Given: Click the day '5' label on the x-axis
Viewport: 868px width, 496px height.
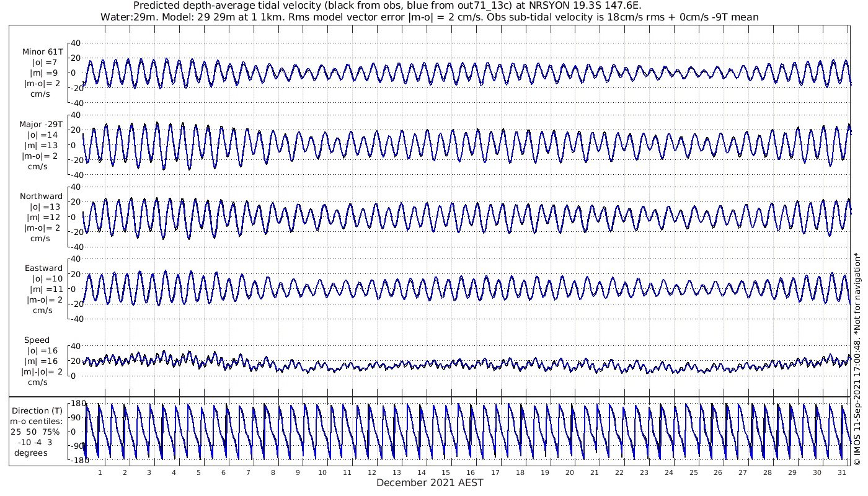Looking at the screenshot, I should [x=198, y=472].
